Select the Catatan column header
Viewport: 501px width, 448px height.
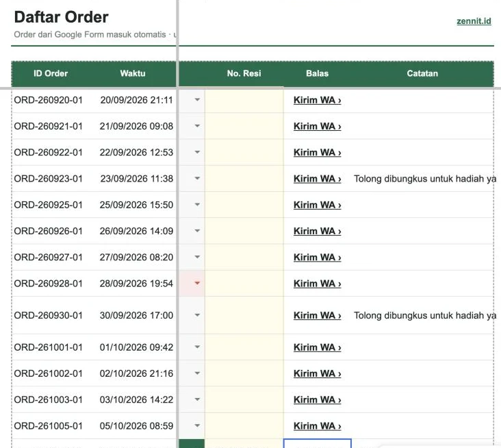(x=422, y=73)
